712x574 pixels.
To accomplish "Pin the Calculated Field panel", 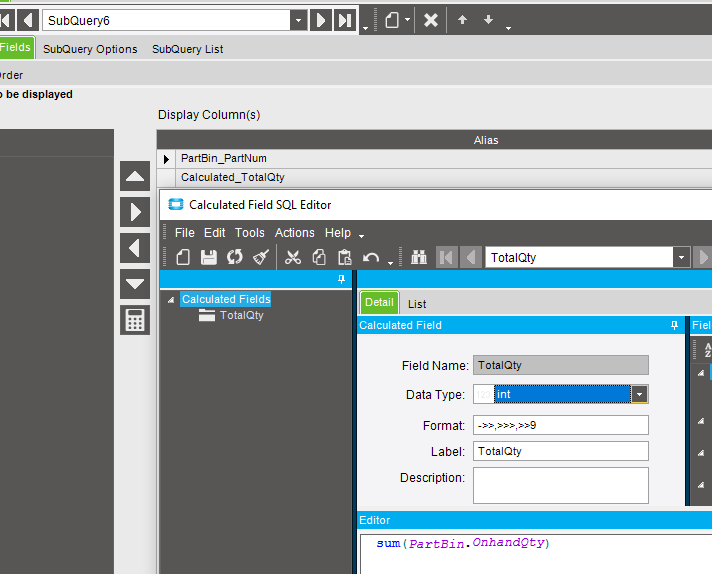I will click(674, 325).
